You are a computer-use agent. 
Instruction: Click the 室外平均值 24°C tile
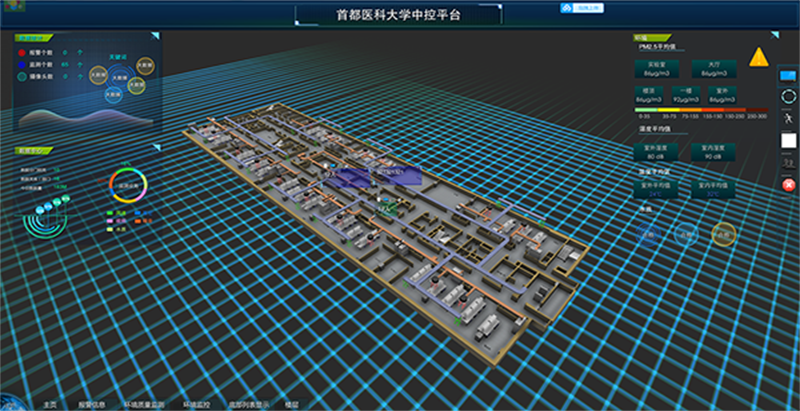tap(656, 189)
